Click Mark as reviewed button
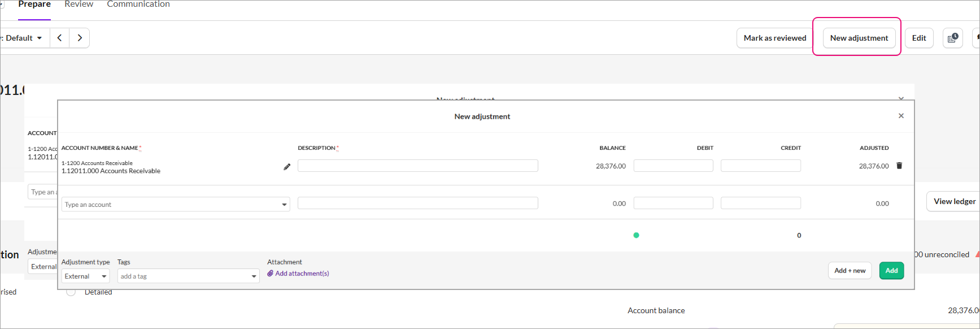 click(x=774, y=38)
